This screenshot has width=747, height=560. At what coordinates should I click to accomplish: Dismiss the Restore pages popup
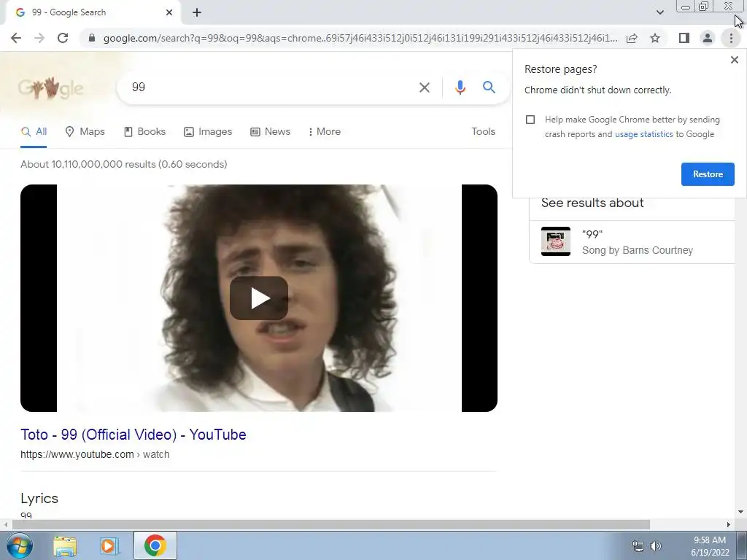[x=734, y=60]
